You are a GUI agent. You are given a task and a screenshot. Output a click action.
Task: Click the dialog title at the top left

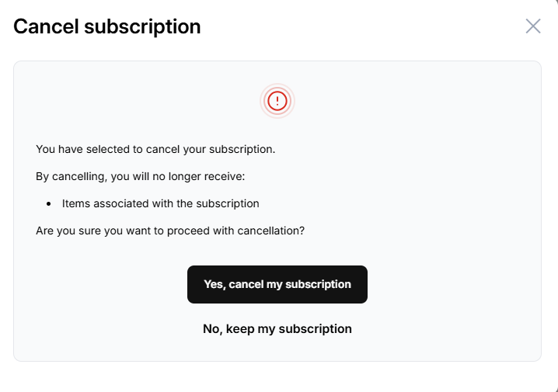tap(107, 26)
